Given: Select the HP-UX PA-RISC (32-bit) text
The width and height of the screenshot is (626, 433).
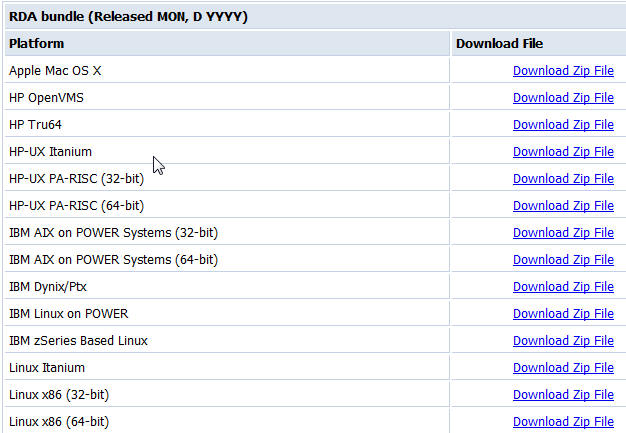Looking at the screenshot, I should coord(76,179).
